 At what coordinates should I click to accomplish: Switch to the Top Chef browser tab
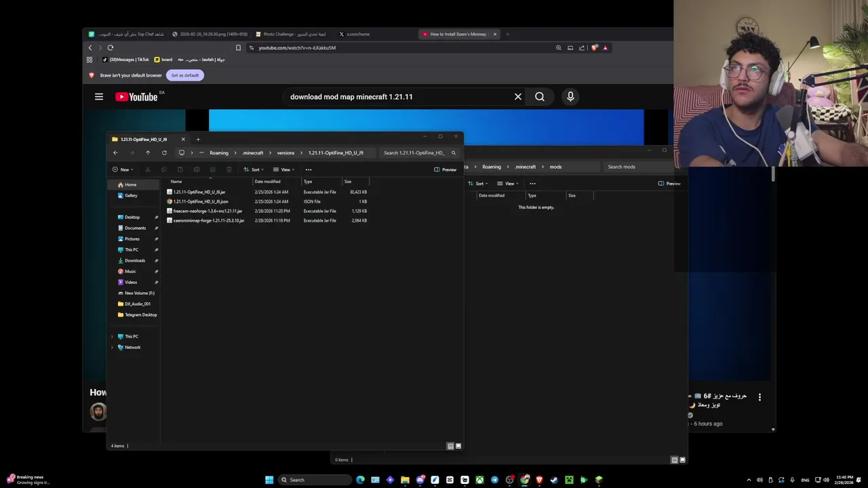click(127, 34)
